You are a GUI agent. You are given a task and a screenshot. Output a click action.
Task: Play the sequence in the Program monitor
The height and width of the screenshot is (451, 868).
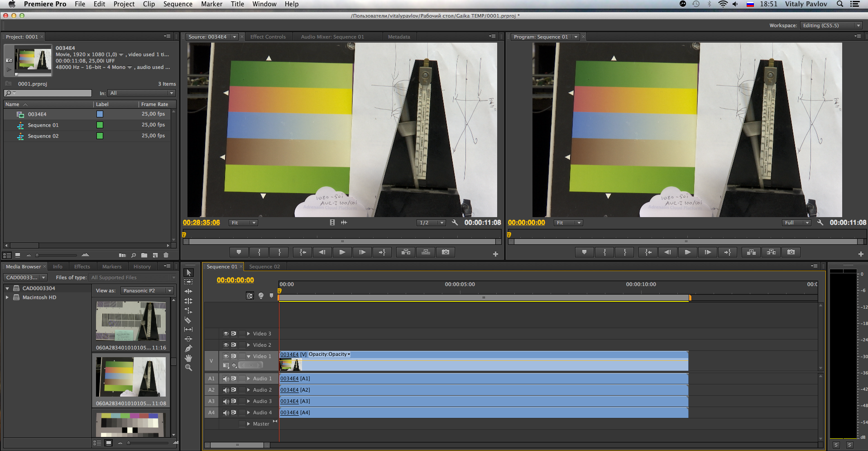coord(687,252)
